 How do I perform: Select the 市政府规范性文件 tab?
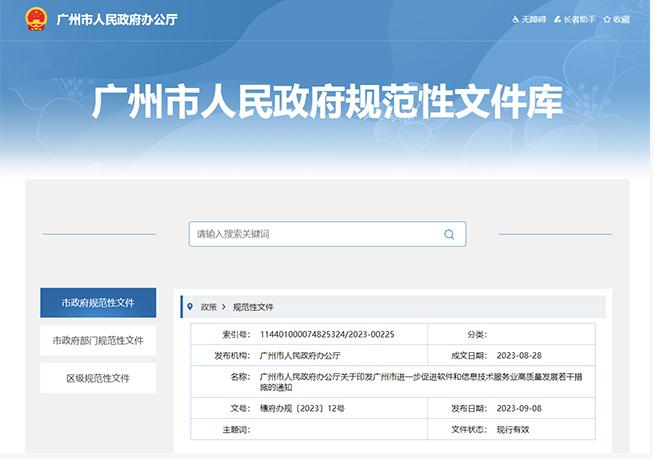tap(97, 302)
